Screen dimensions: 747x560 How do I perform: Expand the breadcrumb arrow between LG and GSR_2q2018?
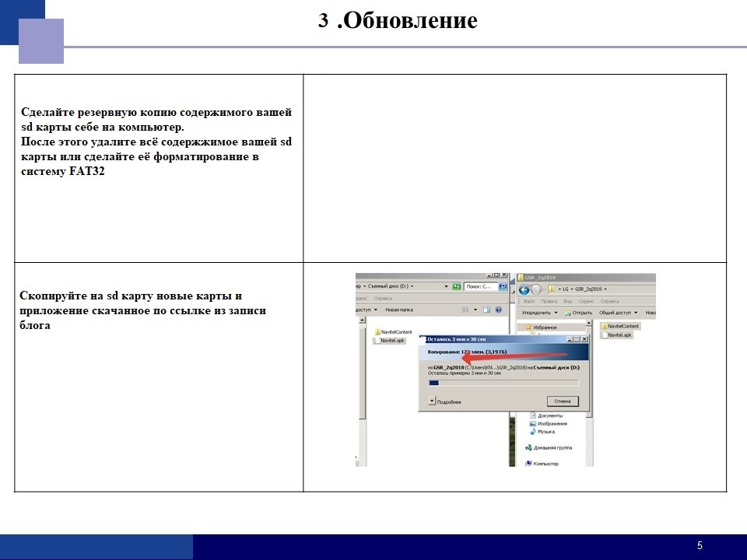[x=572, y=289]
